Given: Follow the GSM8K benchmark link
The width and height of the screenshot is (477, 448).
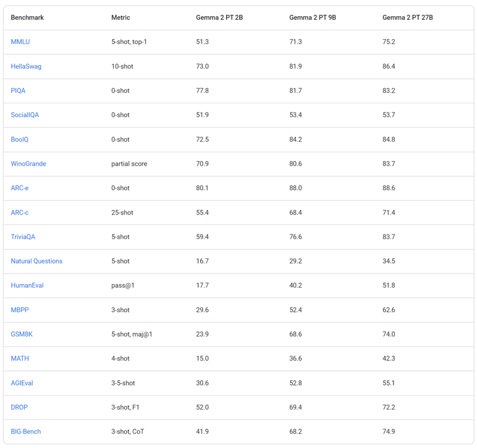Looking at the screenshot, I should point(22,334).
